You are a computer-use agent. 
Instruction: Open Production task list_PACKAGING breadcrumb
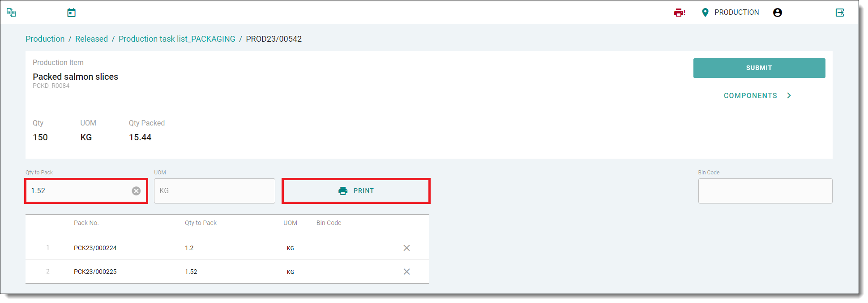[177, 39]
